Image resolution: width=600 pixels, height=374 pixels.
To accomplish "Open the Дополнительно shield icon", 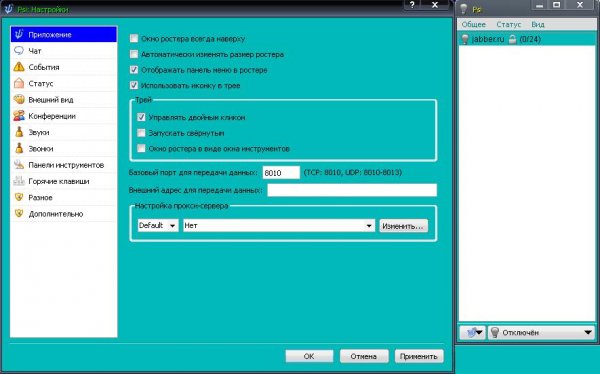I will pyautogui.click(x=19, y=213).
